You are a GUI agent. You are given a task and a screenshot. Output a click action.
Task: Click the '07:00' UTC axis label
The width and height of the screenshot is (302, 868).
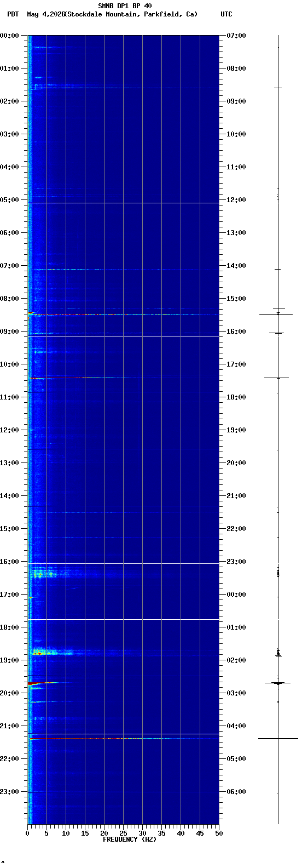pos(236,36)
